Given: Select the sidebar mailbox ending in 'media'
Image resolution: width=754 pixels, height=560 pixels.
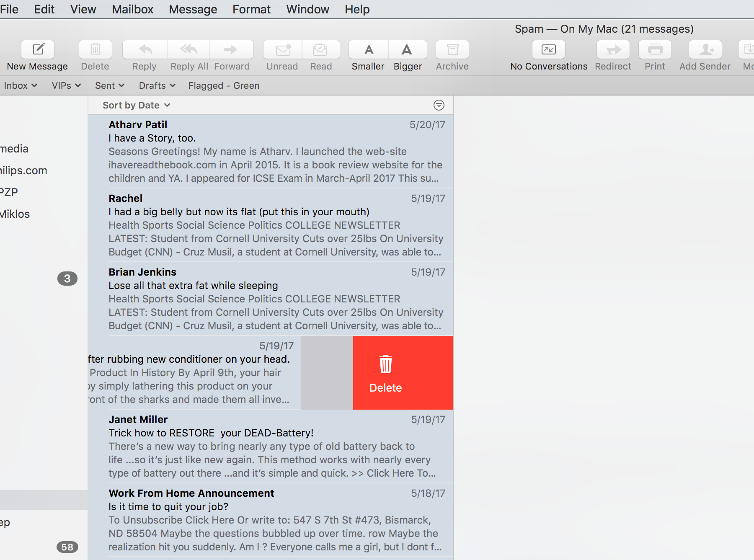Looking at the screenshot, I should pos(14,149).
